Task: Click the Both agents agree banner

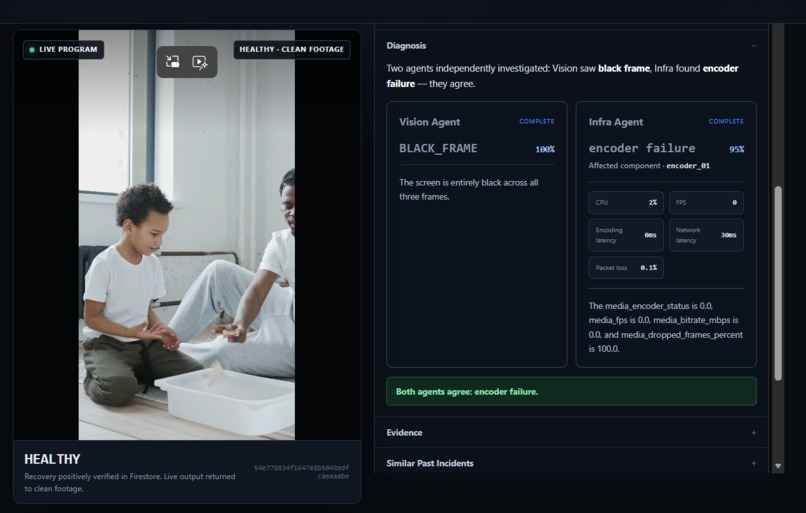Action: [571, 392]
